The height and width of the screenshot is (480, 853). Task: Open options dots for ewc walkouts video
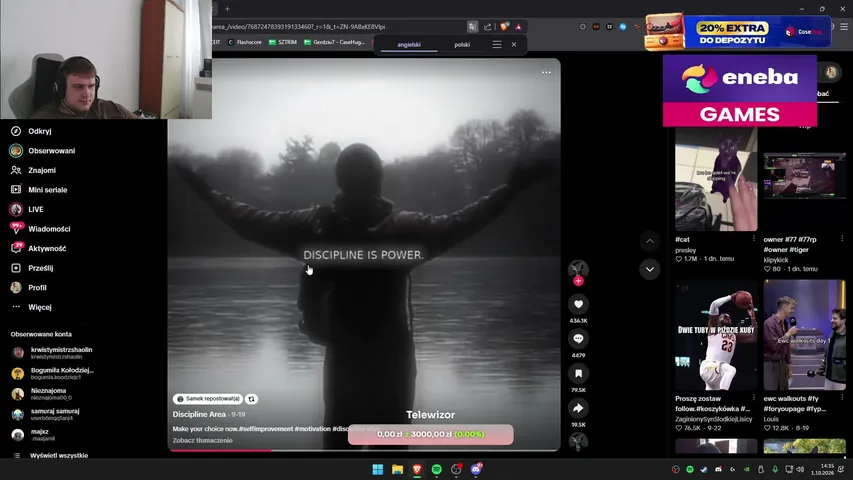842,398
